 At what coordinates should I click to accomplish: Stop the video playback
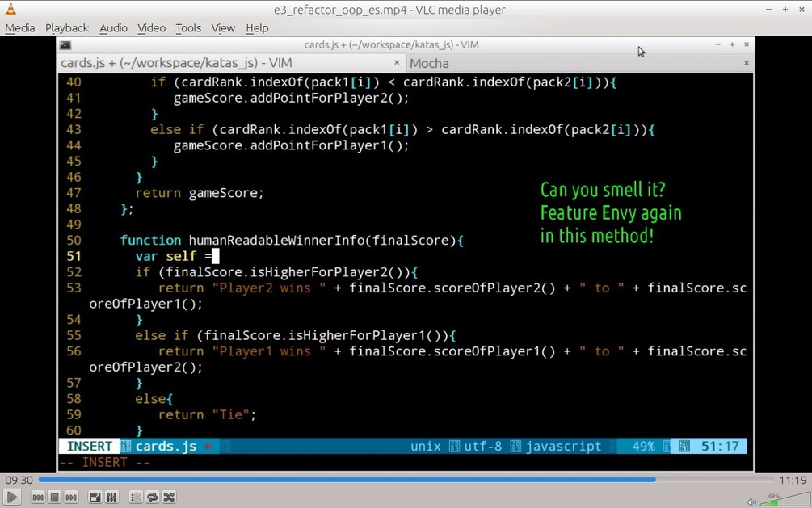[x=53, y=498]
